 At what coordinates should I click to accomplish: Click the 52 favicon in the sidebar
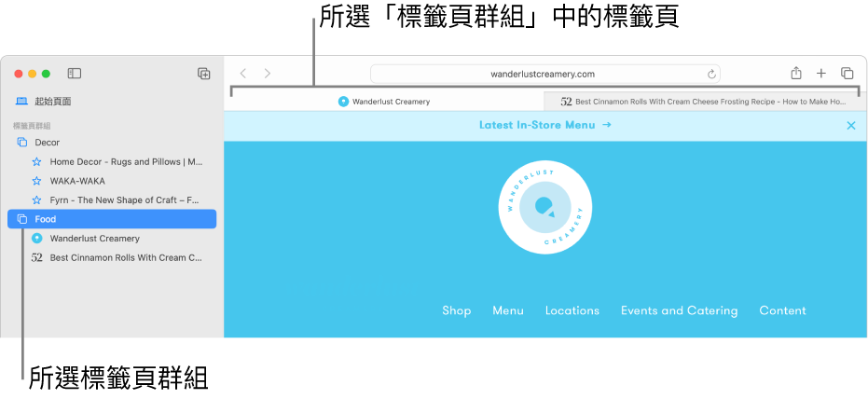[37, 257]
